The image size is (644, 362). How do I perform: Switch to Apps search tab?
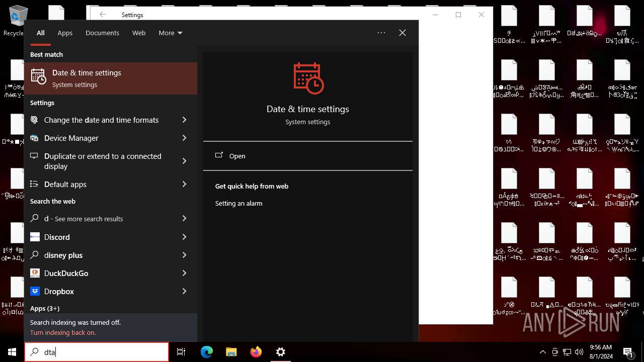click(65, 33)
